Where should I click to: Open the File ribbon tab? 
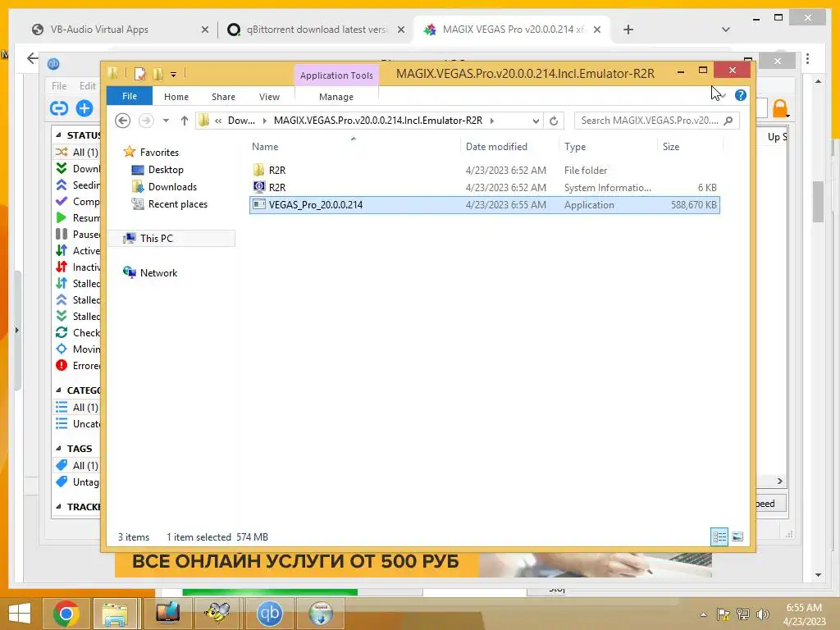pyautogui.click(x=130, y=96)
